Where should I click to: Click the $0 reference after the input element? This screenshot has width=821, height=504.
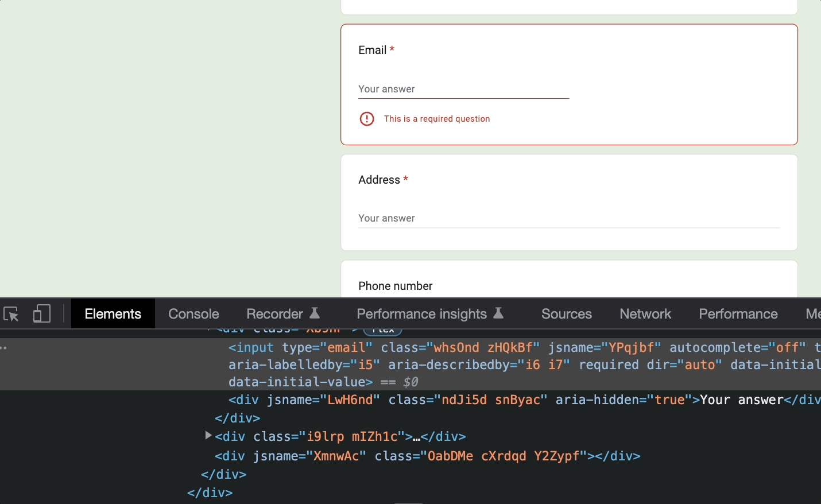pyautogui.click(x=409, y=381)
